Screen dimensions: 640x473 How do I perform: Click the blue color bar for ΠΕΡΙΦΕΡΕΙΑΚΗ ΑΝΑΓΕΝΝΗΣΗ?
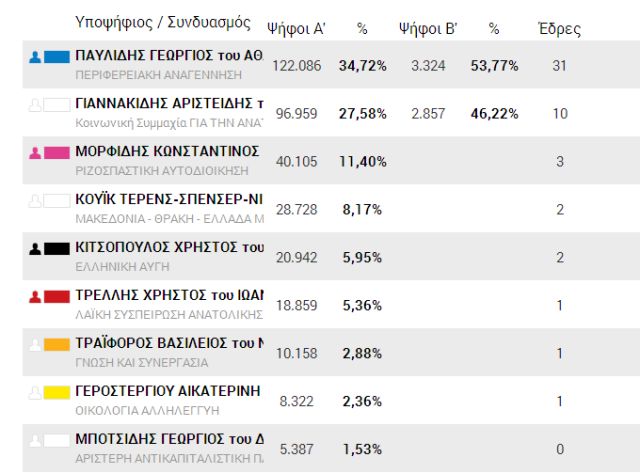(56, 57)
